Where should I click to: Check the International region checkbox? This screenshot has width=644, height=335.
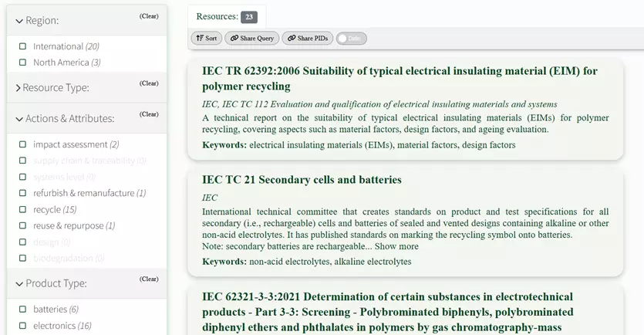point(22,46)
